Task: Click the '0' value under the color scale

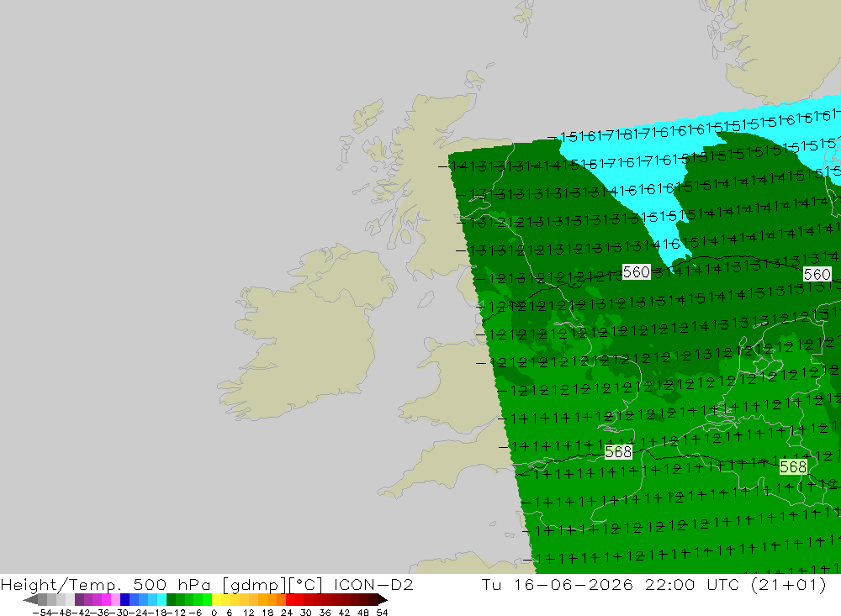Action: click(214, 613)
